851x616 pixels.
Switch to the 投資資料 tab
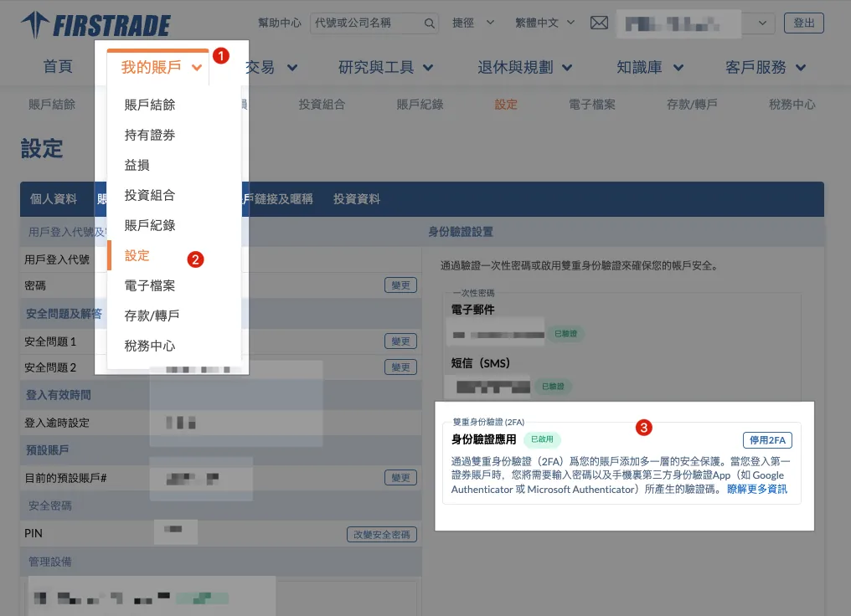tap(356, 199)
